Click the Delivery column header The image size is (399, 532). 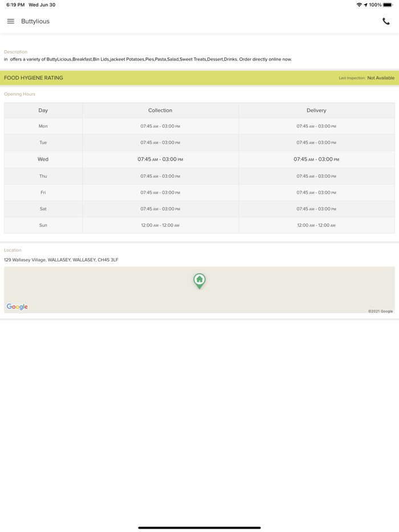(x=316, y=111)
